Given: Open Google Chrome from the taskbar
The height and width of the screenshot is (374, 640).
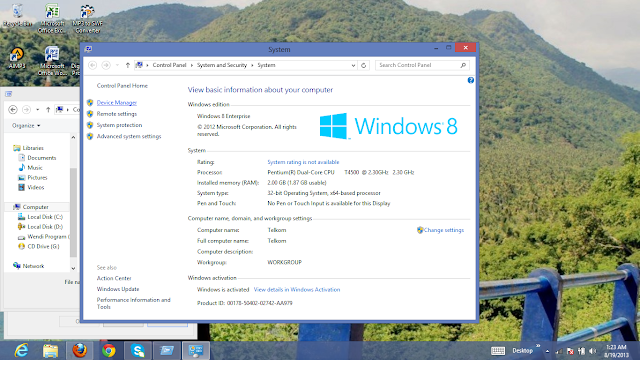Looking at the screenshot, I should (109, 351).
